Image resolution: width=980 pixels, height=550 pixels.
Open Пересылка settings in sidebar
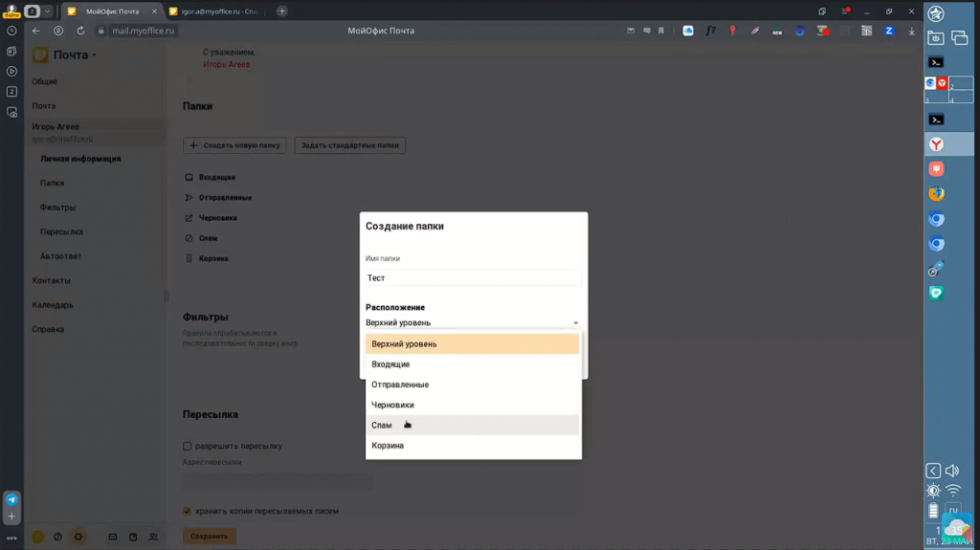tap(61, 231)
